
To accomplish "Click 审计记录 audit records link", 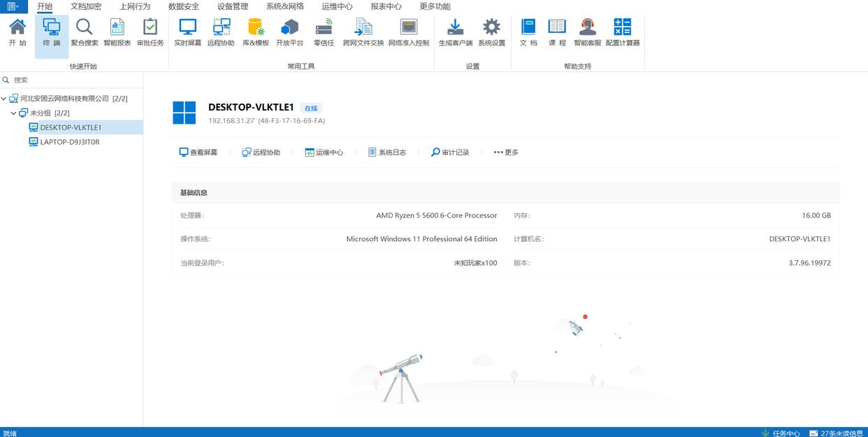I will (x=450, y=152).
